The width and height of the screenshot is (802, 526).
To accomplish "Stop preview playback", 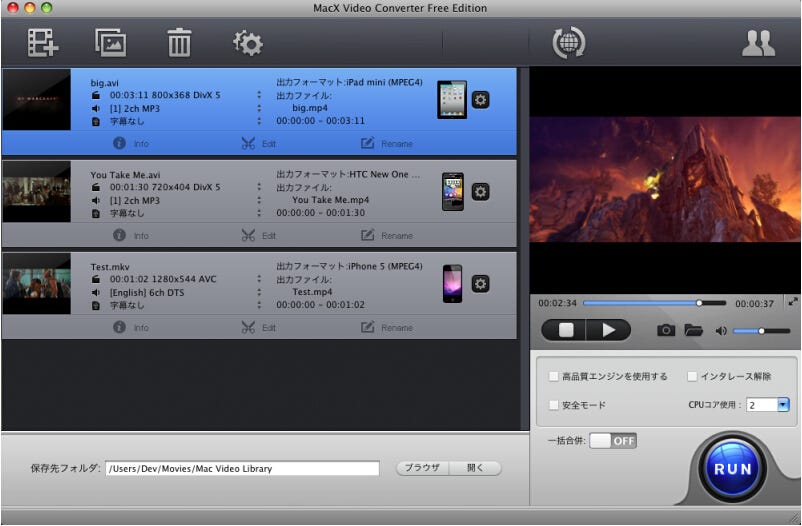I will pyautogui.click(x=565, y=330).
